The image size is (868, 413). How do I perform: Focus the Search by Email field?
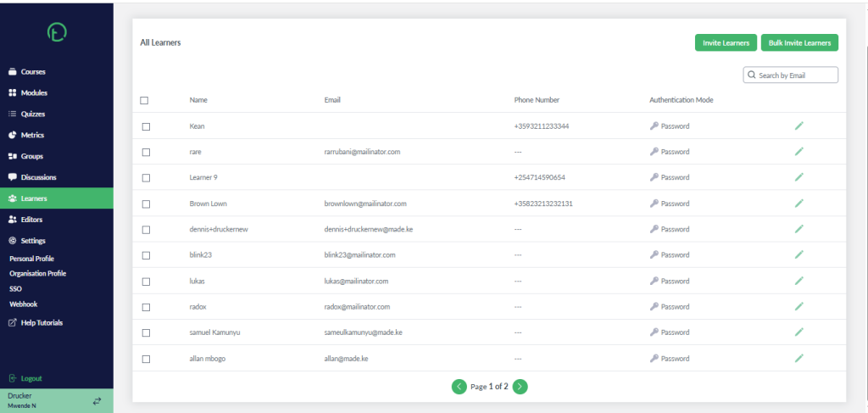pos(791,75)
